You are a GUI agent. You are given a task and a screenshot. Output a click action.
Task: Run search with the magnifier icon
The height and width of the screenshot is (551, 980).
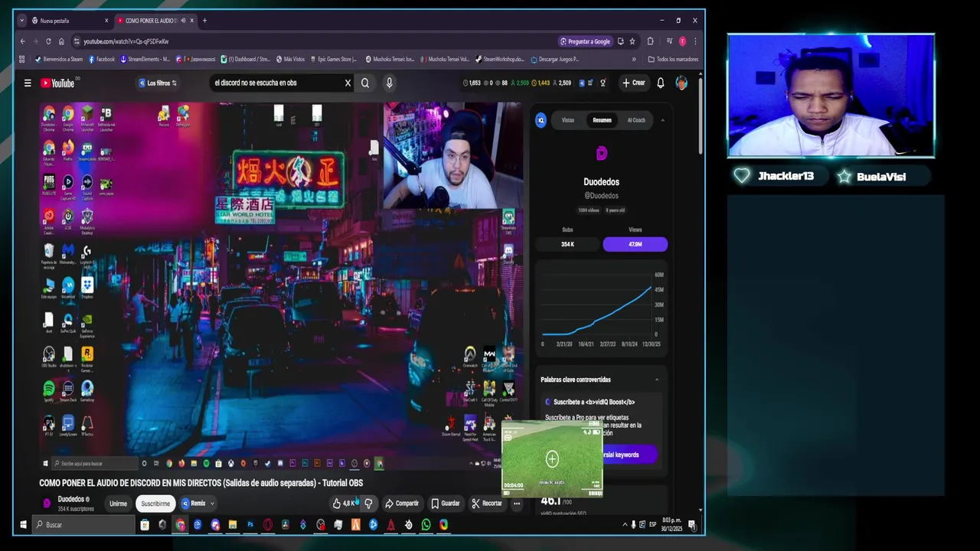pos(365,83)
